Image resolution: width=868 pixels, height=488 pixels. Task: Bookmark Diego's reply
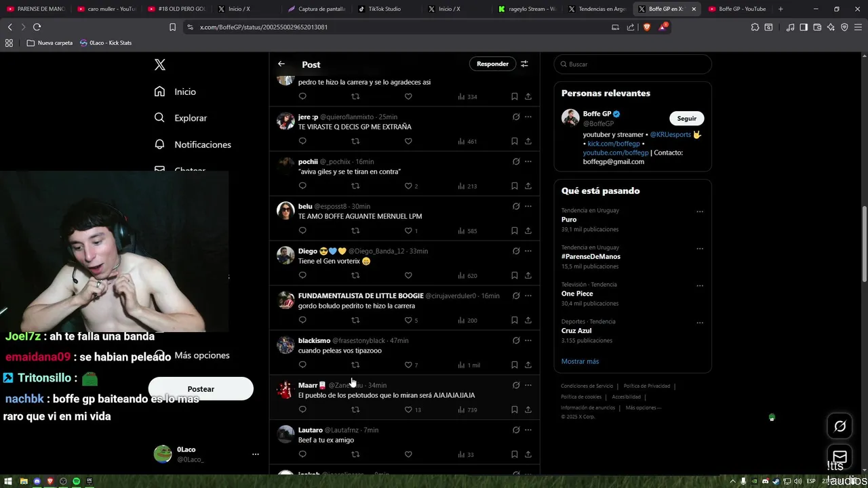515,275
